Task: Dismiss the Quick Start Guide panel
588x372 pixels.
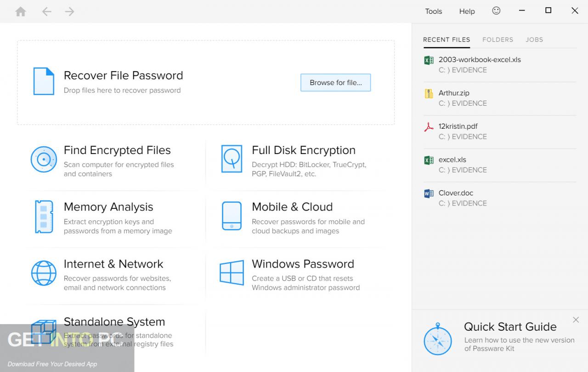Action: 576,320
